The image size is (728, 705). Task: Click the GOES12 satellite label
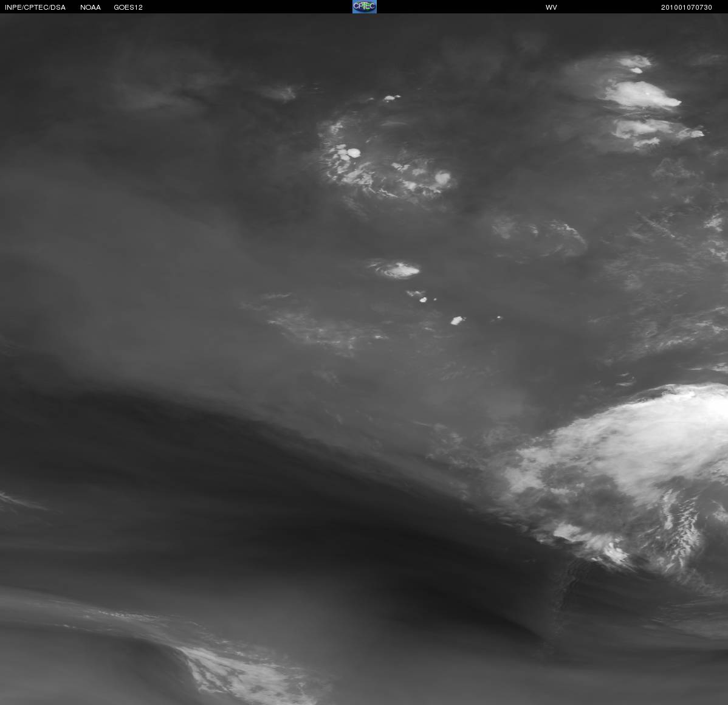click(128, 7)
